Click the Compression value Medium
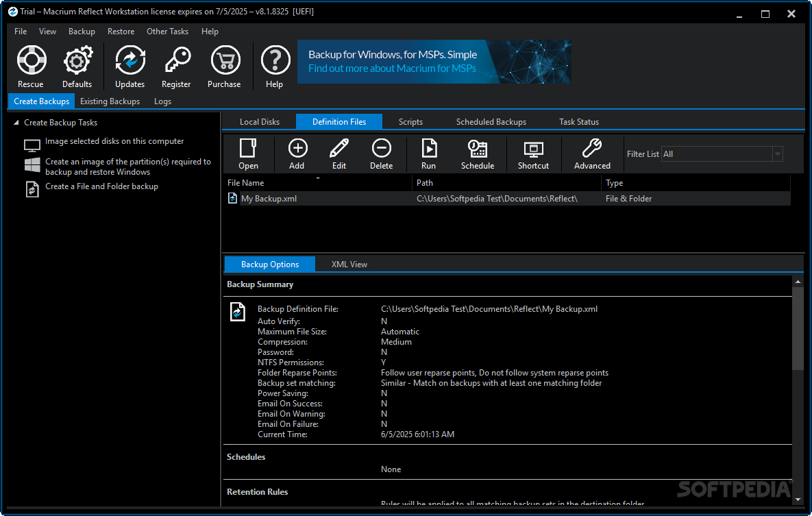The height and width of the screenshot is (516, 812). click(x=396, y=342)
